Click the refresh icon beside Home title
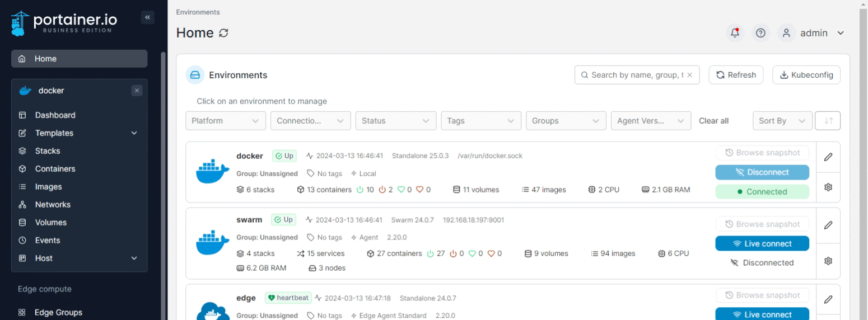 pos(223,33)
